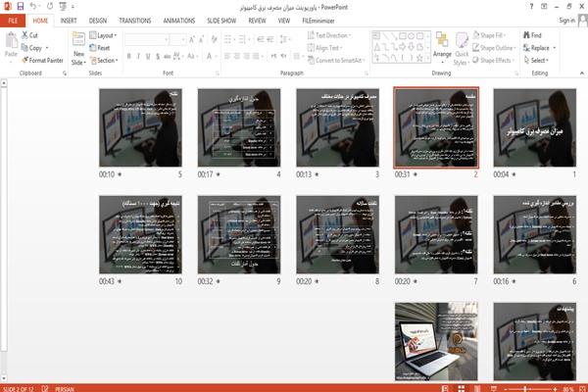Image resolution: width=588 pixels, height=392 pixels.
Task: Click the New Slide icon
Action: coord(78,40)
